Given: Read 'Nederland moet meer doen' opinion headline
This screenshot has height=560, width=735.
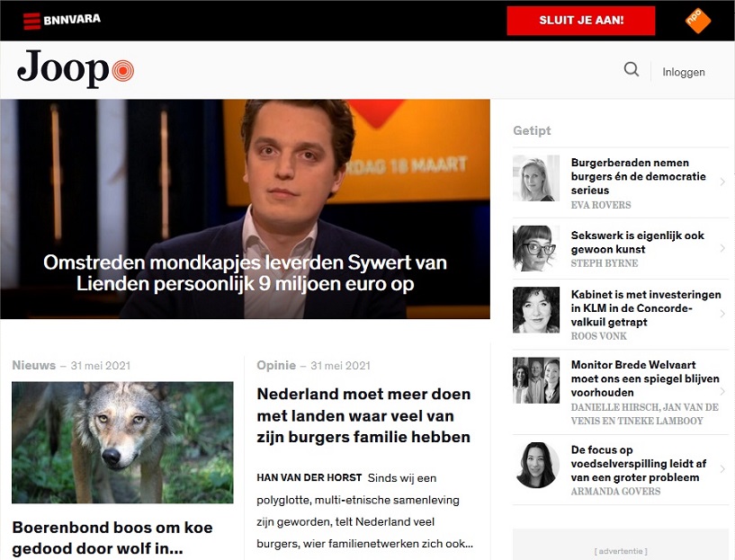Looking at the screenshot, I should click(363, 415).
